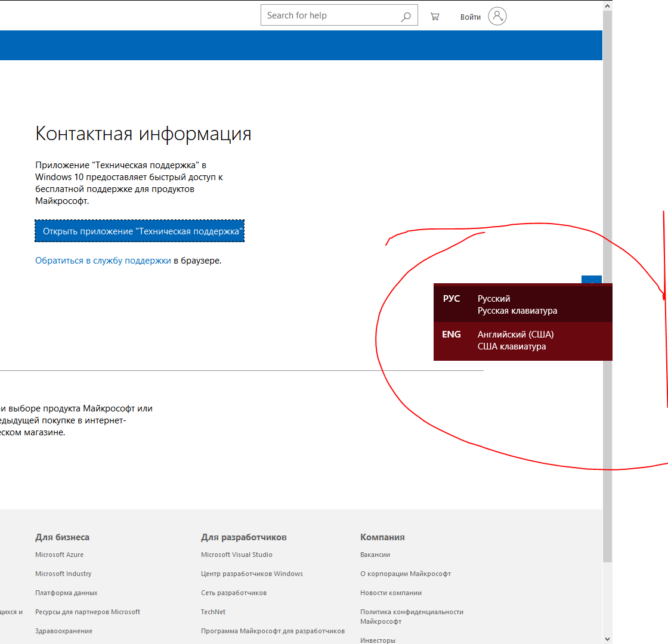
Task: Open Центр разработчиков Windows link
Action: (x=252, y=574)
